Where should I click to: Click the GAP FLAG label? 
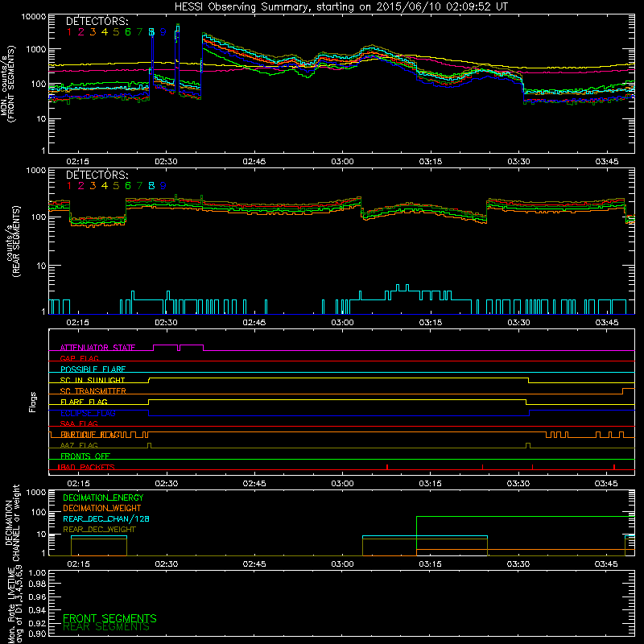79,358
